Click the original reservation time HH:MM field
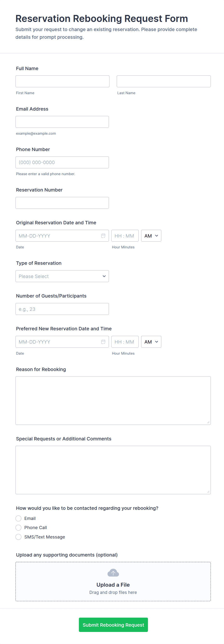224x644 pixels. click(125, 236)
